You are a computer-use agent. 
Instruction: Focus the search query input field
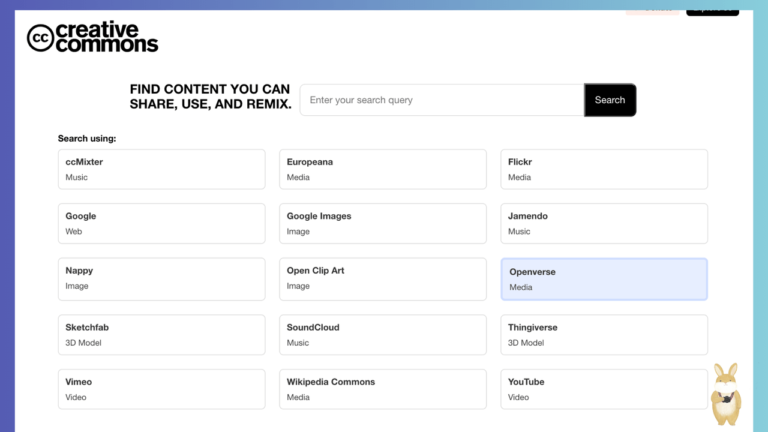pyautogui.click(x=442, y=100)
